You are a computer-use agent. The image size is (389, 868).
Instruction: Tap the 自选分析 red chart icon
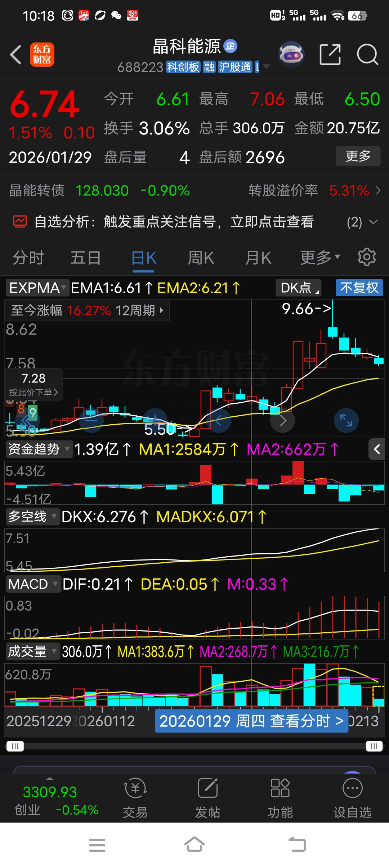coord(20,221)
